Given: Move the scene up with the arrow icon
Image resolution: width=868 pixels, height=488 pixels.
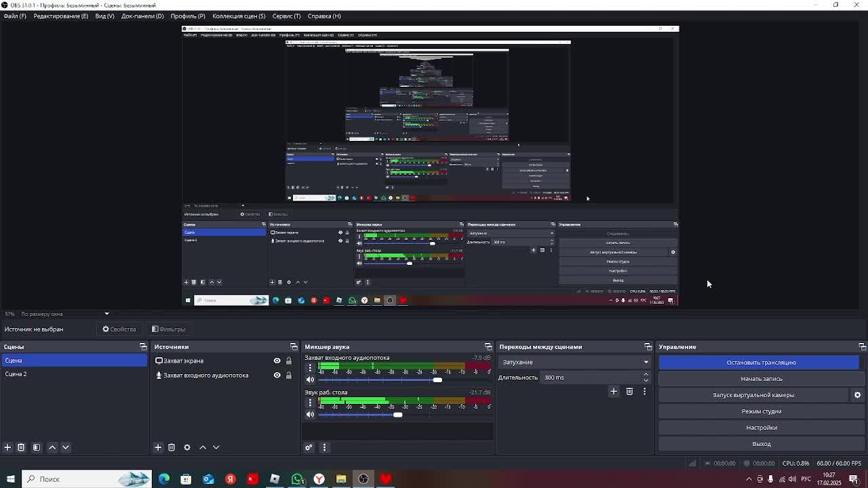Looking at the screenshot, I should (52, 447).
